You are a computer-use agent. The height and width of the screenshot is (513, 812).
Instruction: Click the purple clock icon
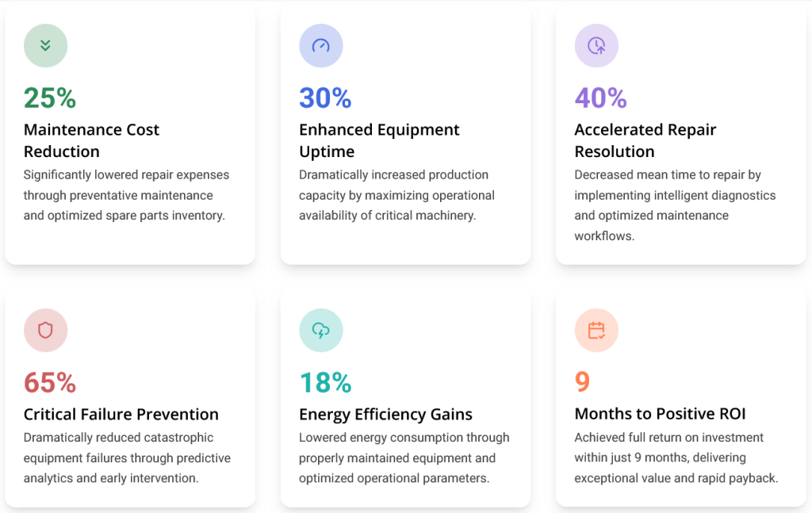[x=596, y=45]
